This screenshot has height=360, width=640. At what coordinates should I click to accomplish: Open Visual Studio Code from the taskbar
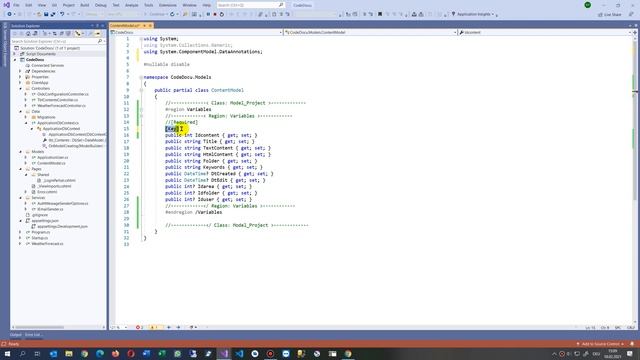(240, 353)
